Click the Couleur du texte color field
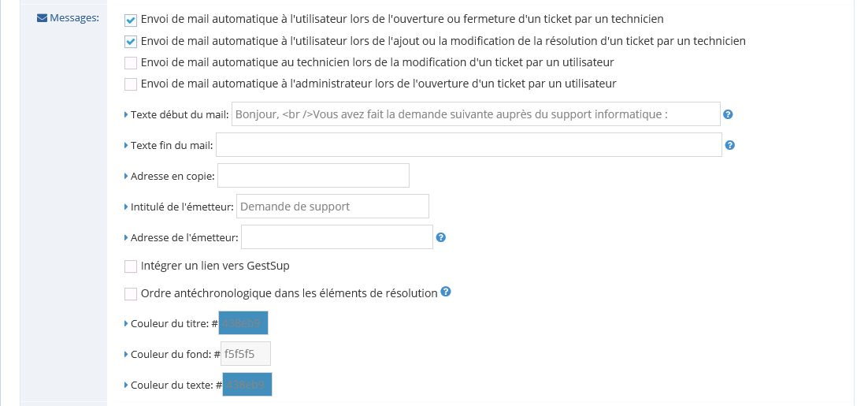 click(x=247, y=385)
